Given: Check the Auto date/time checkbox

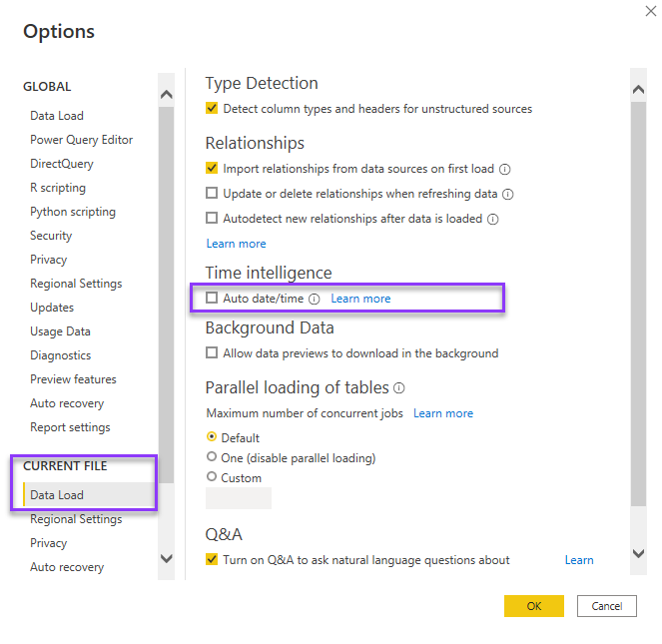Looking at the screenshot, I should [x=212, y=298].
